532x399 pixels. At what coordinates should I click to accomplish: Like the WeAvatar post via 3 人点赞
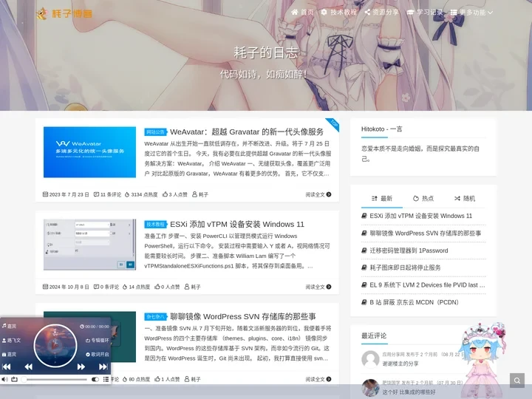[174, 194]
